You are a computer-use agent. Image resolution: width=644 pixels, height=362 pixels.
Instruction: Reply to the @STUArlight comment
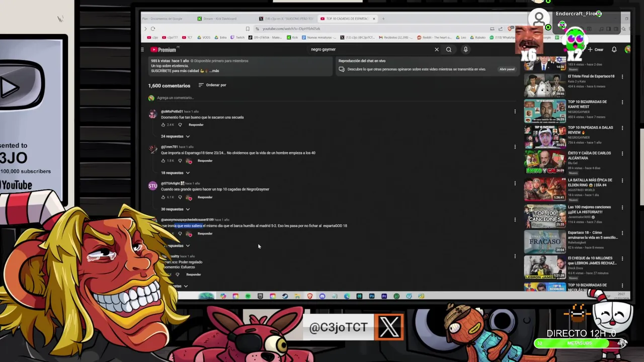(x=205, y=197)
